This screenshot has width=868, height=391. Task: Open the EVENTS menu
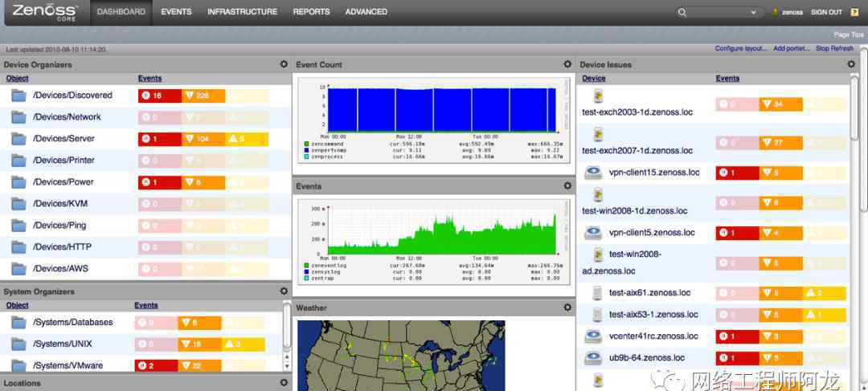[176, 11]
